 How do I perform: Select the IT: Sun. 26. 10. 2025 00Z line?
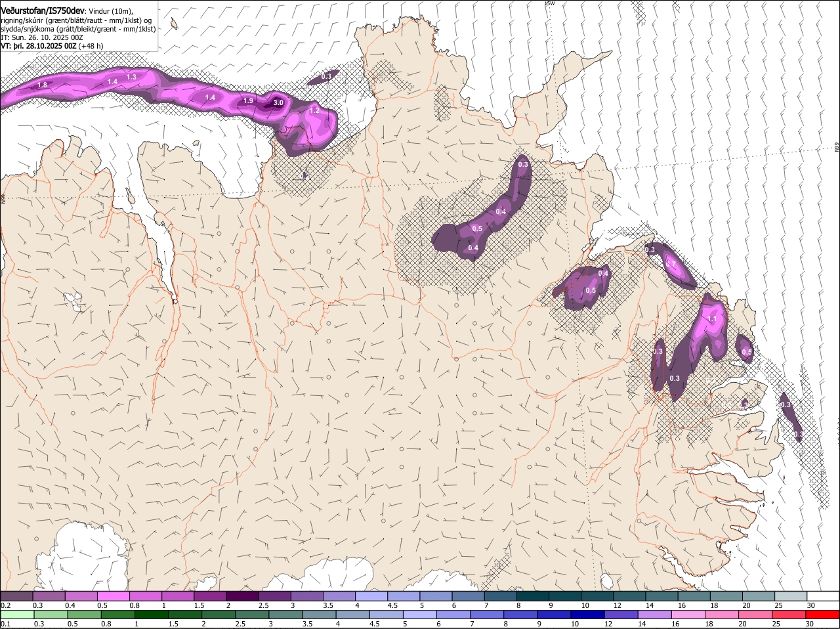pos(43,37)
